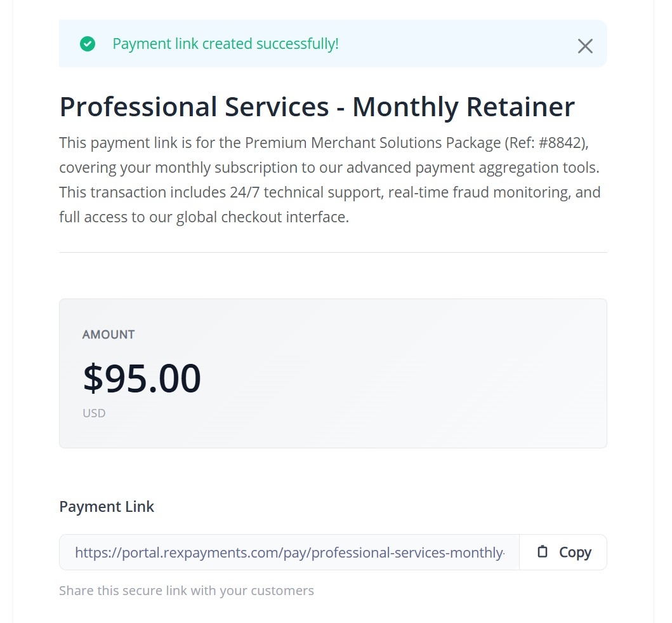Click the USD currency label
The height and width of the screenshot is (623, 672).
94,413
